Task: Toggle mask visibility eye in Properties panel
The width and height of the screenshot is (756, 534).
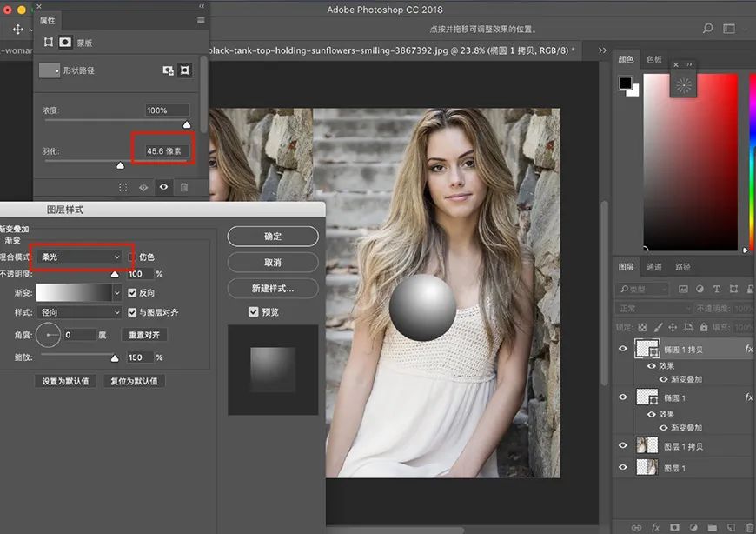Action: (x=163, y=187)
